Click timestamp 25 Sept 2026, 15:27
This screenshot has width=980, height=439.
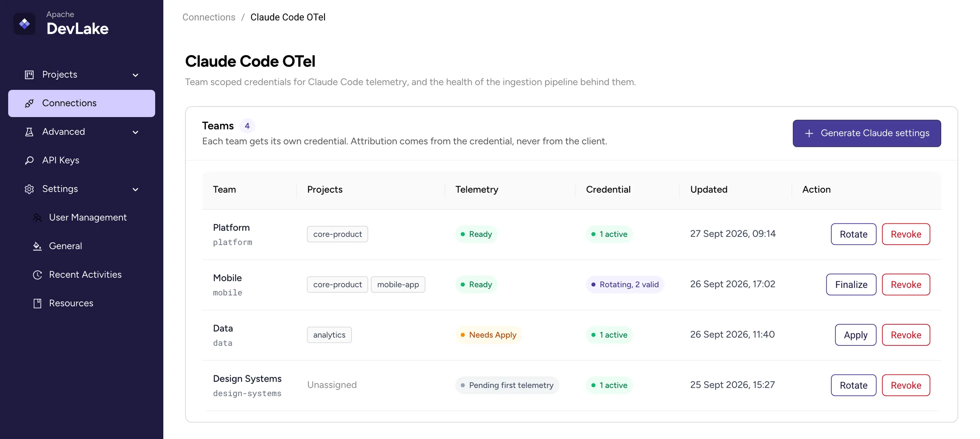coord(732,385)
